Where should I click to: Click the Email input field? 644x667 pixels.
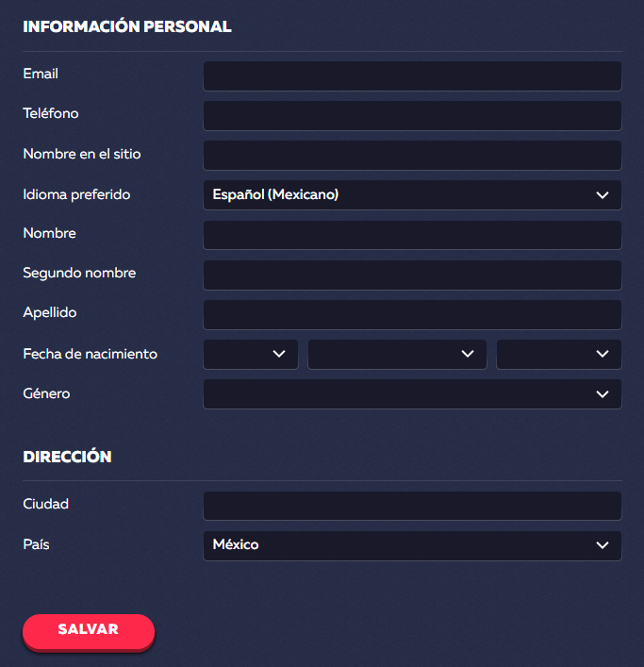pos(412,76)
